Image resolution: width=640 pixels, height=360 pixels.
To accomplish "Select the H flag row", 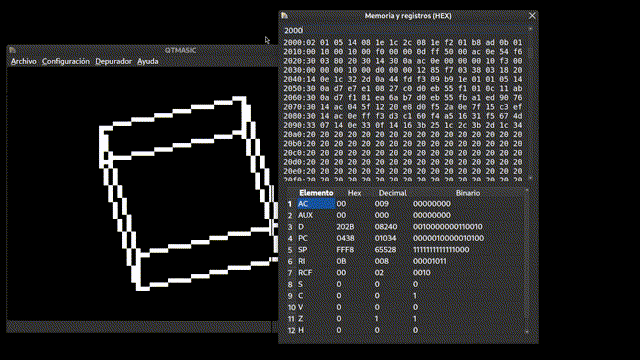I will (x=410, y=330).
